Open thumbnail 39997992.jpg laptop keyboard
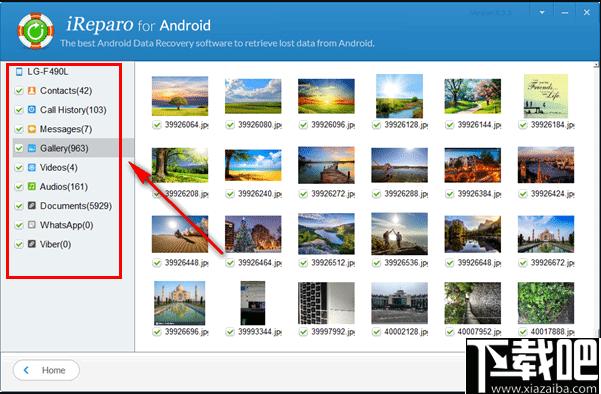Image resolution: width=601 pixels, height=394 pixels. 326,303
